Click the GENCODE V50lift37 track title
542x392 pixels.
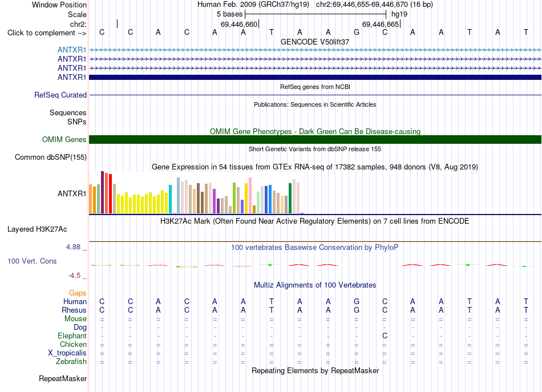tap(315, 42)
